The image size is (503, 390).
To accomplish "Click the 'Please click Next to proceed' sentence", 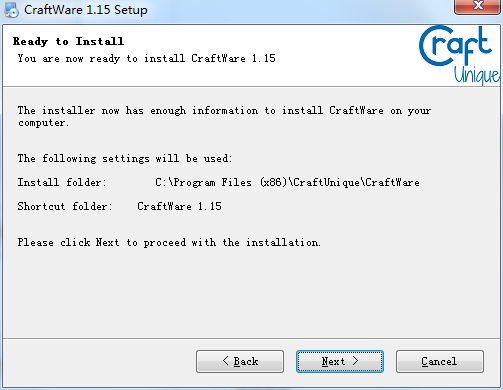I will [169, 242].
